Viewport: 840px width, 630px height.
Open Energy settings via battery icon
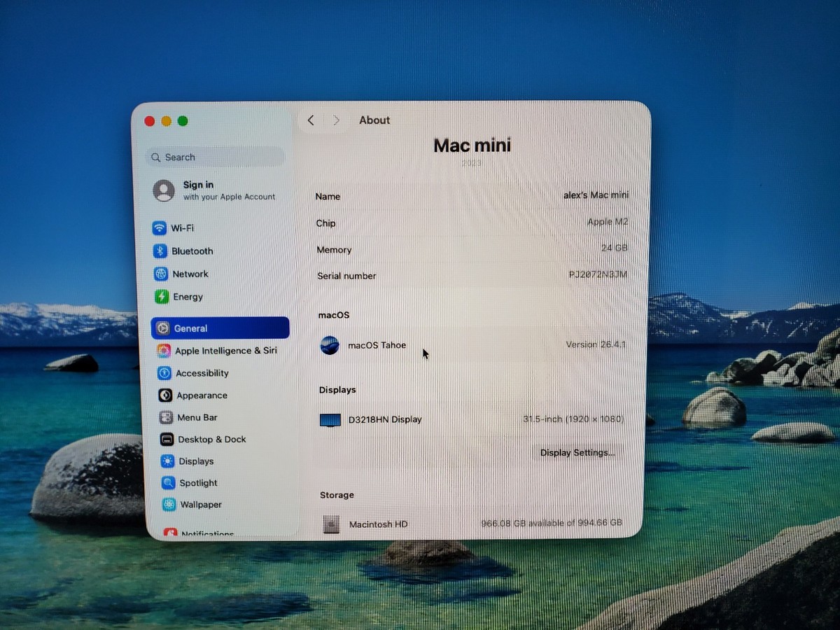point(162,297)
